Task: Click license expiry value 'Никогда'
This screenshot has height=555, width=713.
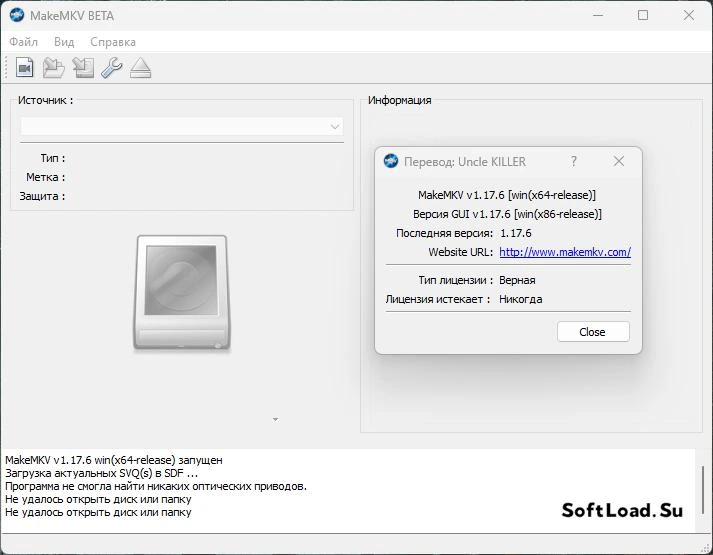Action: pyautogui.click(x=521, y=299)
